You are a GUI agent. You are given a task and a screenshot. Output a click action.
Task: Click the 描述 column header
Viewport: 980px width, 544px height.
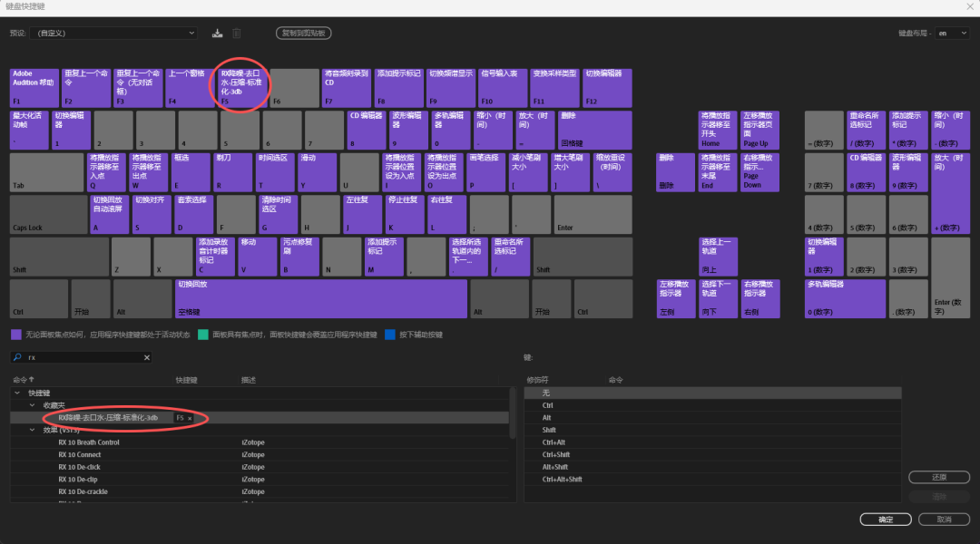coord(249,380)
